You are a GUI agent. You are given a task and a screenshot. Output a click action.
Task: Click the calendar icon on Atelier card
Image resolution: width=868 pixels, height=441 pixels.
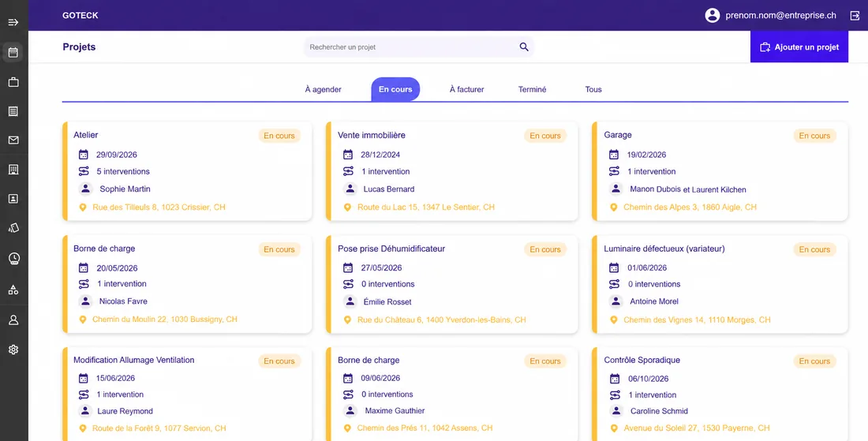(84, 155)
